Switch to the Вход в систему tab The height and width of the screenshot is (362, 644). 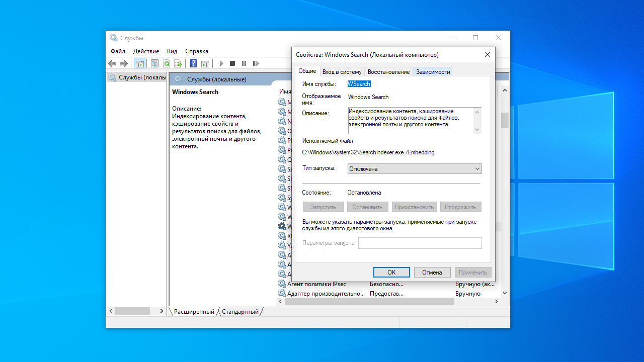342,72
